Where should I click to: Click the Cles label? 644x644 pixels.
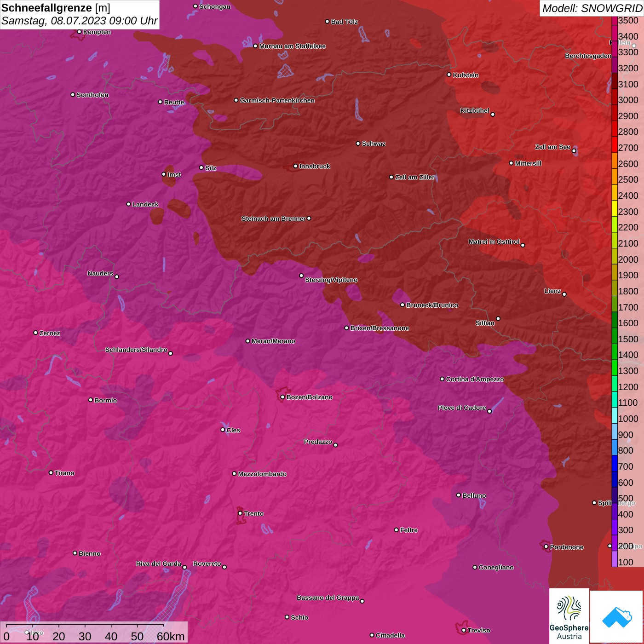233,430
